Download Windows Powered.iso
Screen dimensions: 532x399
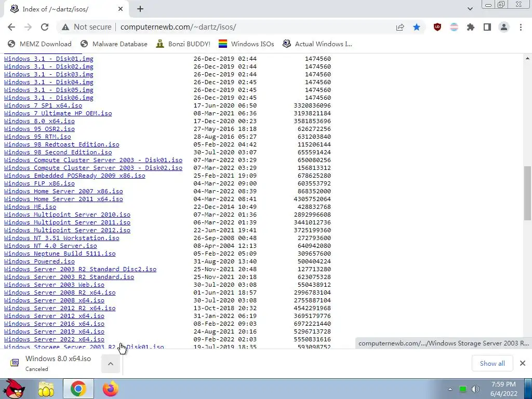(39, 262)
